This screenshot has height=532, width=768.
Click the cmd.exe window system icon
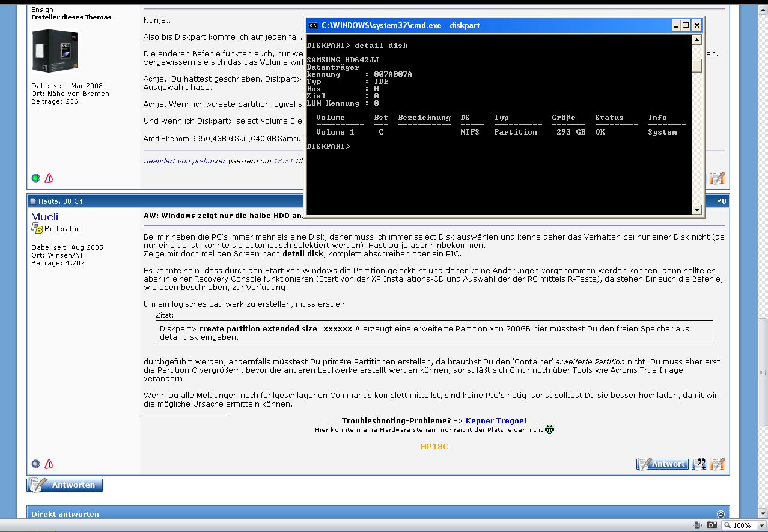(313, 25)
